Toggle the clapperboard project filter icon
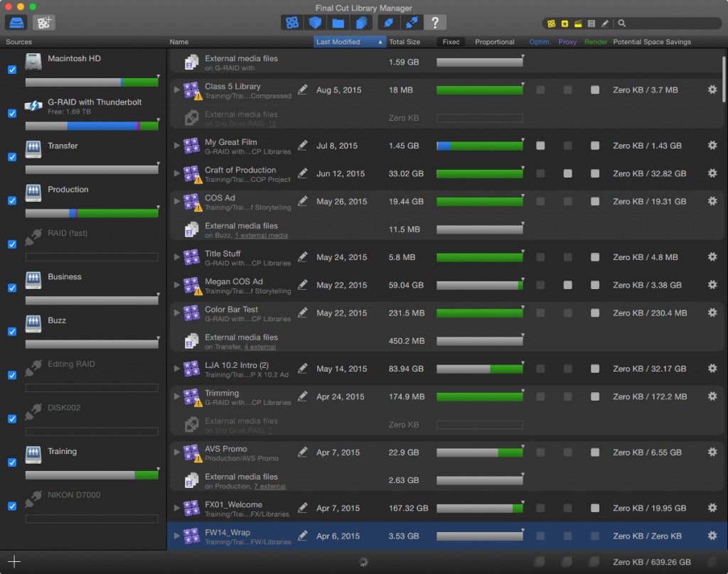 click(578, 23)
